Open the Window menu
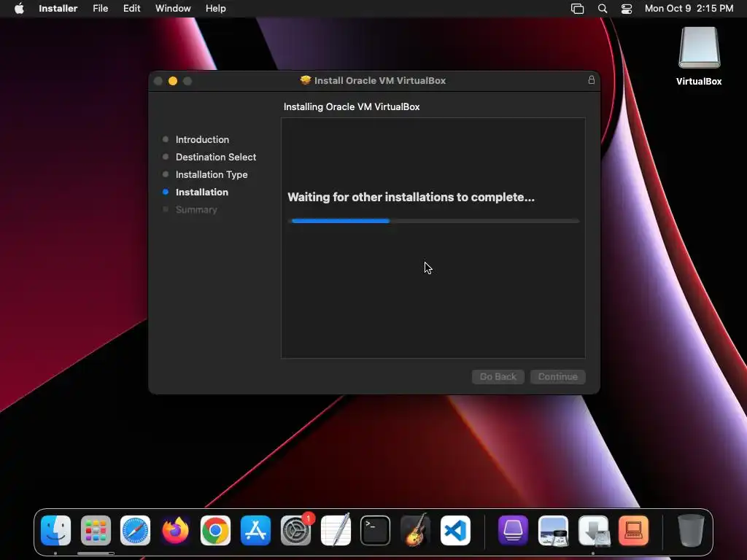747x560 pixels. tap(173, 8)
